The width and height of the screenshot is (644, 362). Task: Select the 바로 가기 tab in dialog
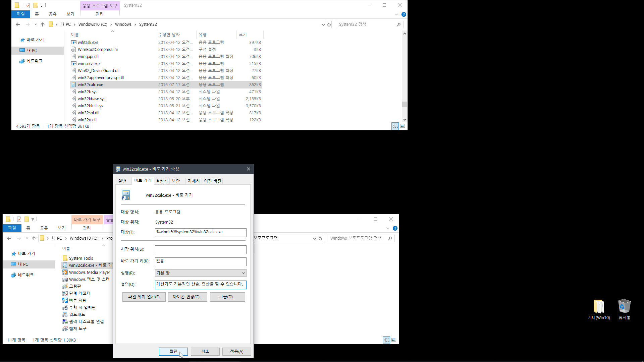143,180
